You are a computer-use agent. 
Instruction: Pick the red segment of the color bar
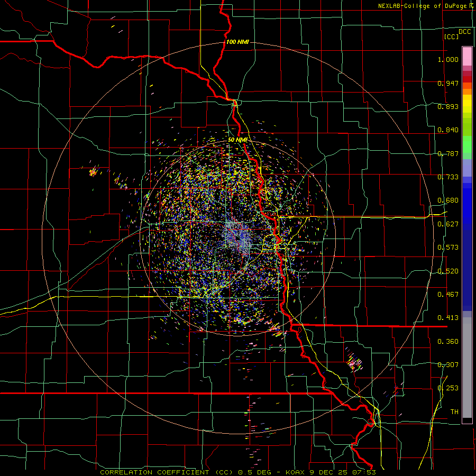click(x=467, y=79)
